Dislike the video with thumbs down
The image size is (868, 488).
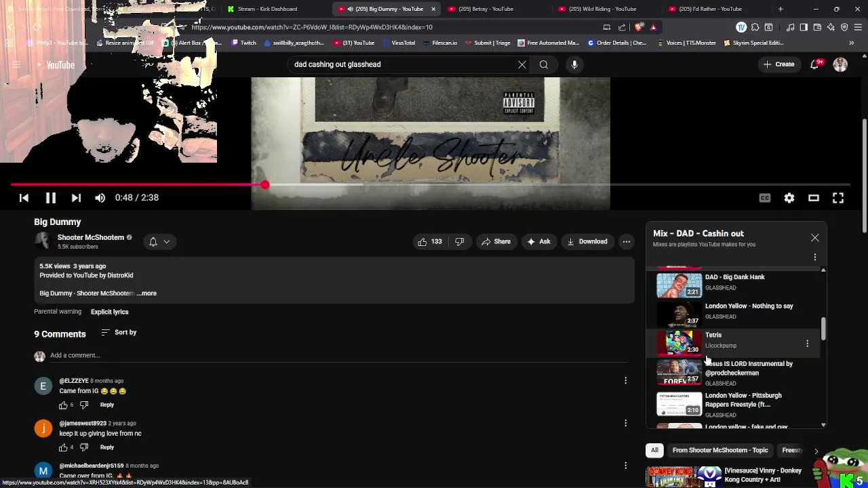(459, 241)
